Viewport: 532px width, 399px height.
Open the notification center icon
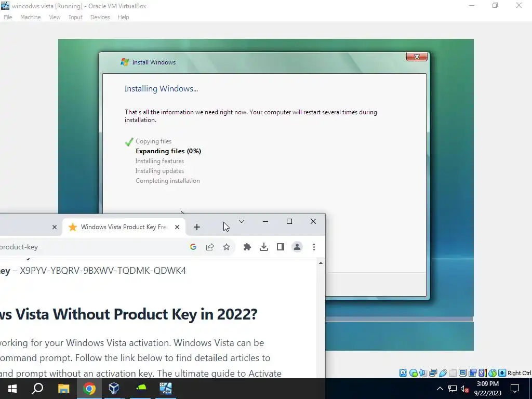[515, 389]
